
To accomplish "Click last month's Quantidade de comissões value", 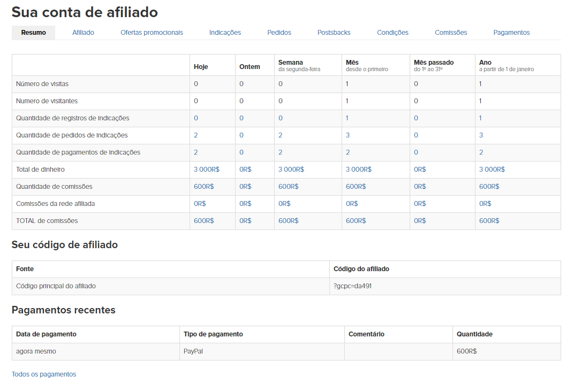I will pyautogui.click(x=420, y=187).
